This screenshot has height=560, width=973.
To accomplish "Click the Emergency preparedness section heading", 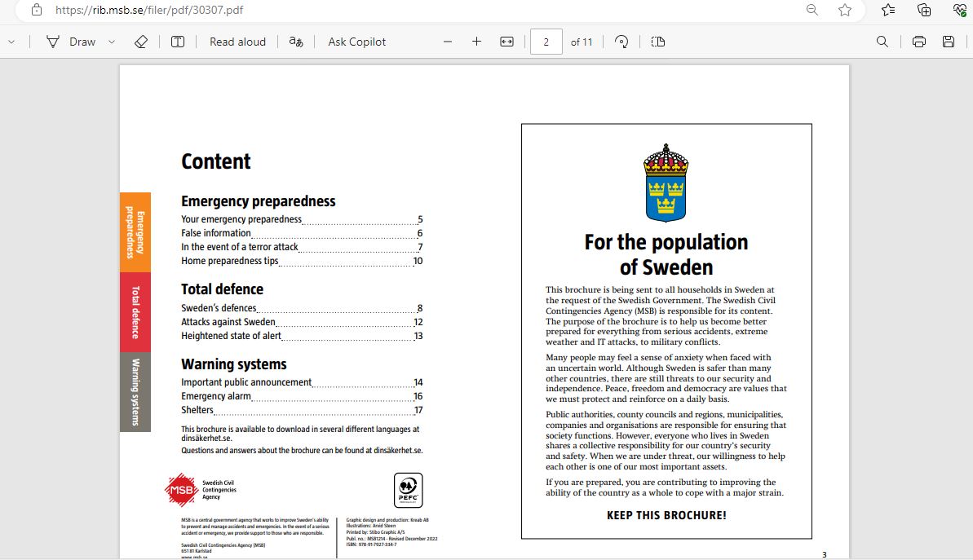I will pos(259,201).
